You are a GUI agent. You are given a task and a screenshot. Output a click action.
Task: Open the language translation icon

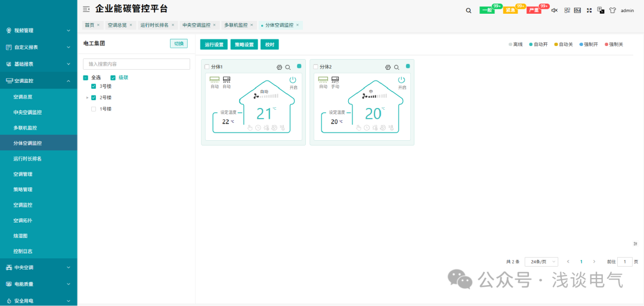click(601, 10)
